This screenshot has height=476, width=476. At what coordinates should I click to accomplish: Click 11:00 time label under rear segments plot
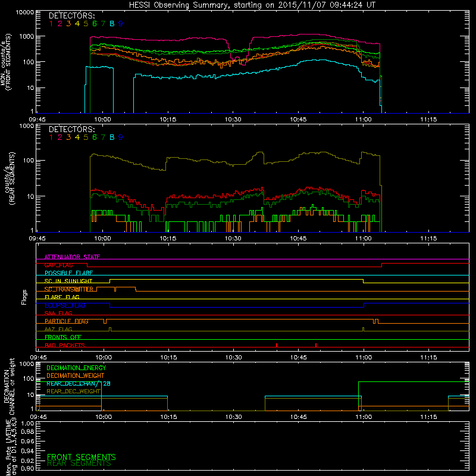(x=364, y=239)
